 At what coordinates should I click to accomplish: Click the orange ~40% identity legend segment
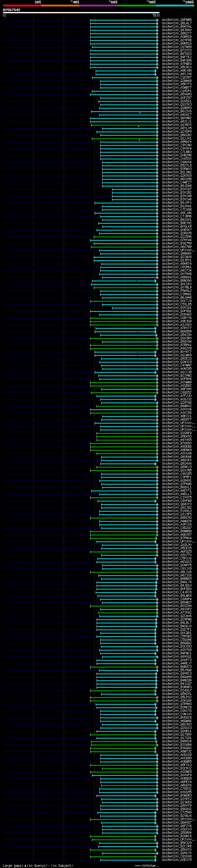[x=60, y=6]
